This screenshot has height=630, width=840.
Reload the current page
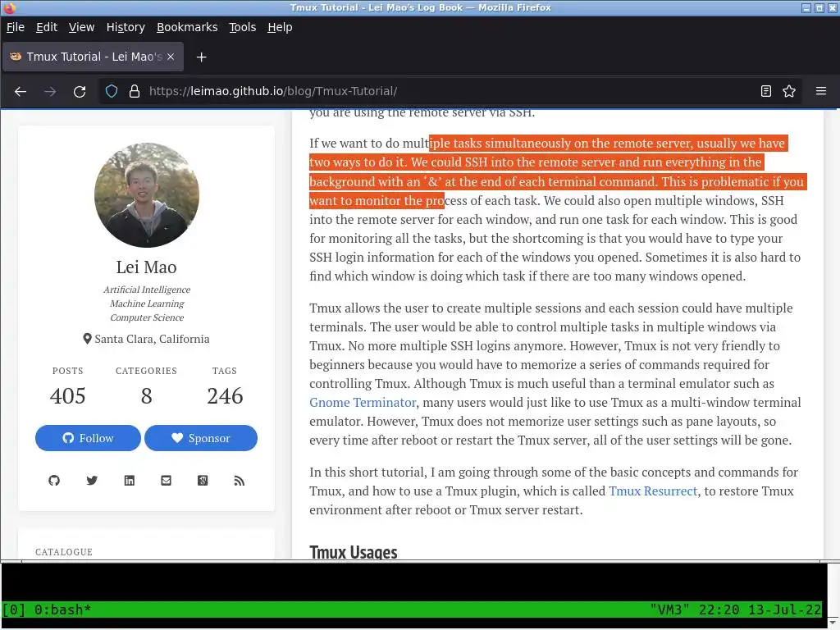[80, 92]
